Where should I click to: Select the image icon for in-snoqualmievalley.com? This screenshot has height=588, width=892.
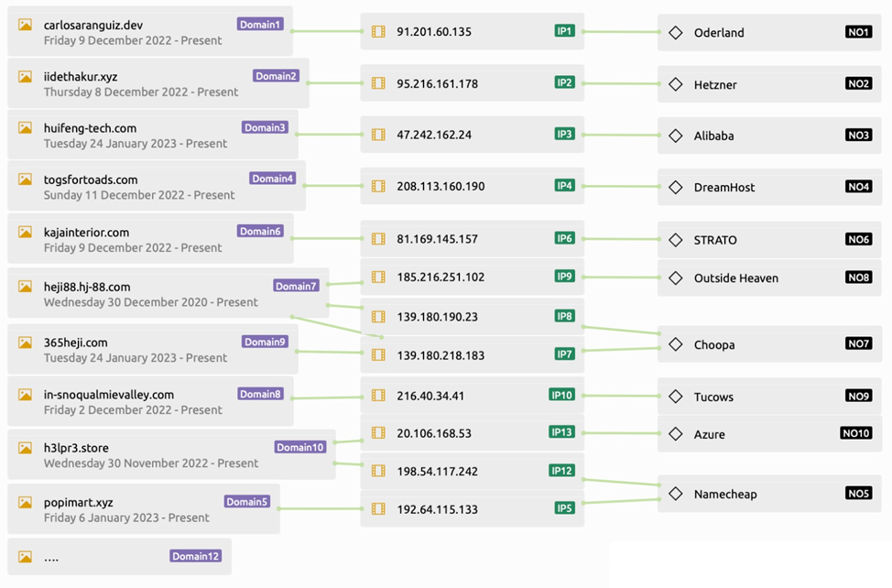(25, 395)
